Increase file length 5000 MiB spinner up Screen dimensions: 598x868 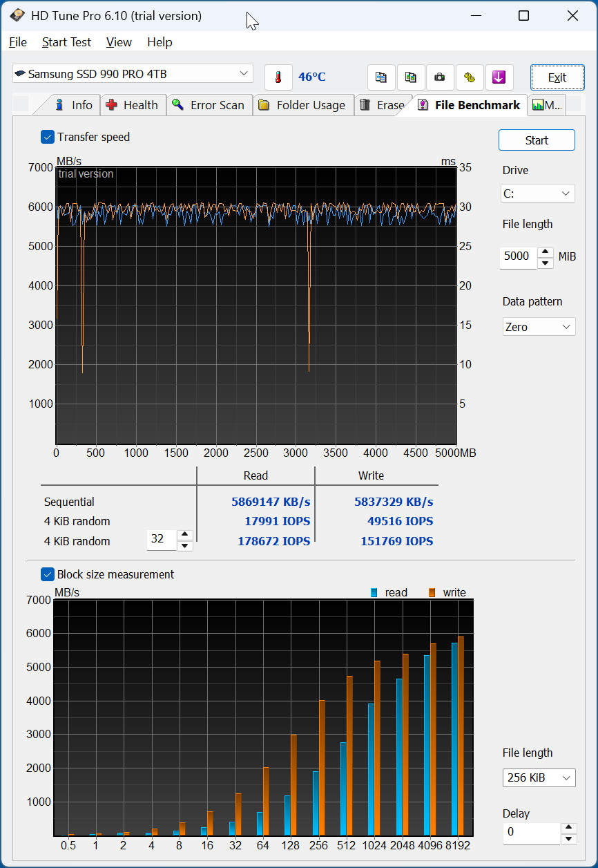coord(546,252)
